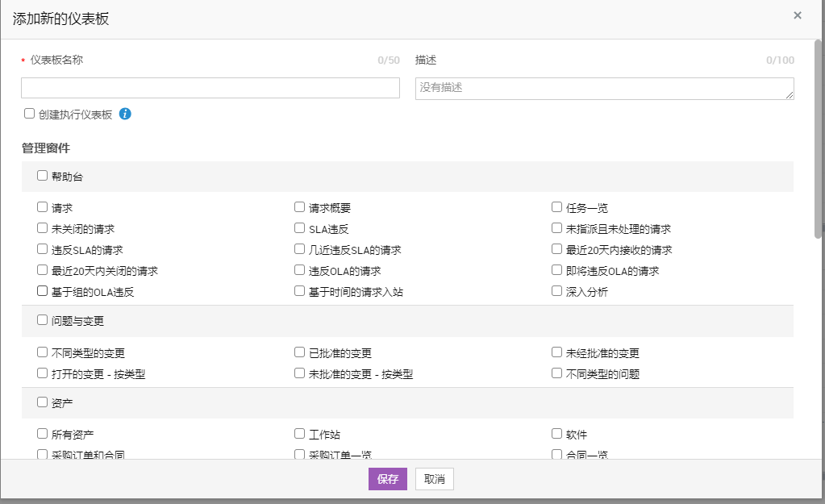
Task: Enable the 创建执行仪表板 checkbox
Action: click(30, 114)
